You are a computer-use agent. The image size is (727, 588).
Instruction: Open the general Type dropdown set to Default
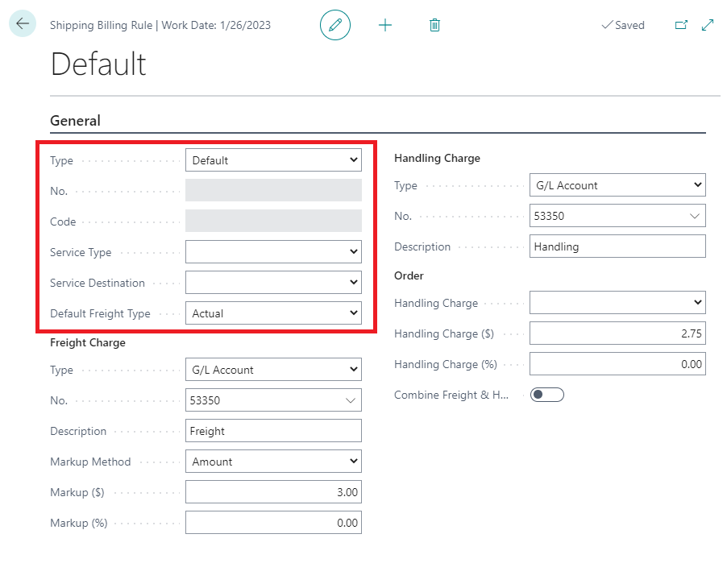(x=273, y=160)
